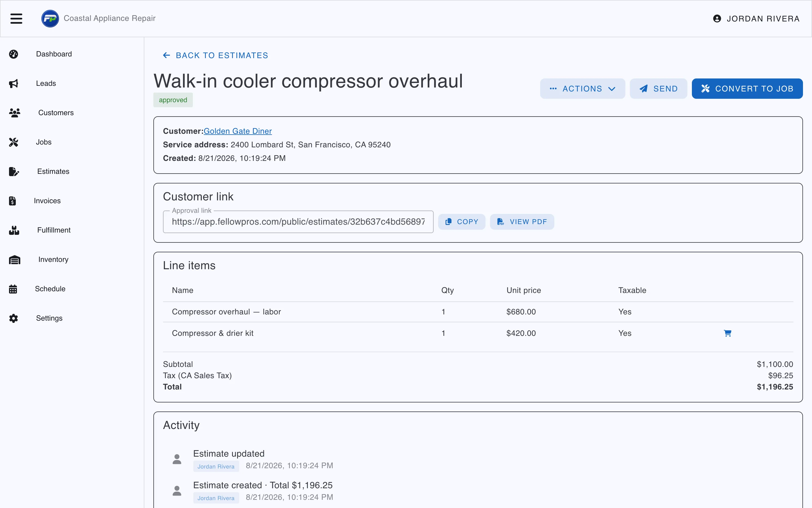Image resolution: width=812 pixels, height=508 pixels.
Task: Click Jordan Rivera chip under Estimate updated
Action: click(x=216, y=466)
